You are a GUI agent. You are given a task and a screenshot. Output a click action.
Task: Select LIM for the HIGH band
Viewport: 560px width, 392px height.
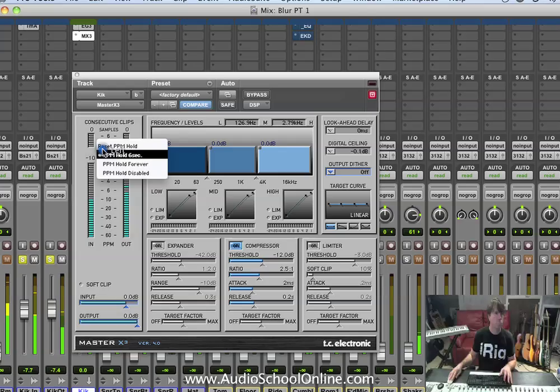coord(269,210)
